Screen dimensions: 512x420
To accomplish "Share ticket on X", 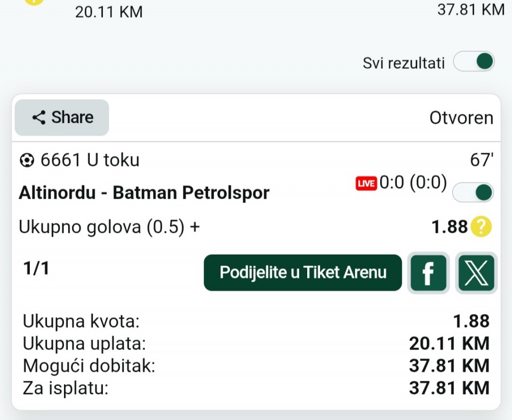I will point(476,273).
